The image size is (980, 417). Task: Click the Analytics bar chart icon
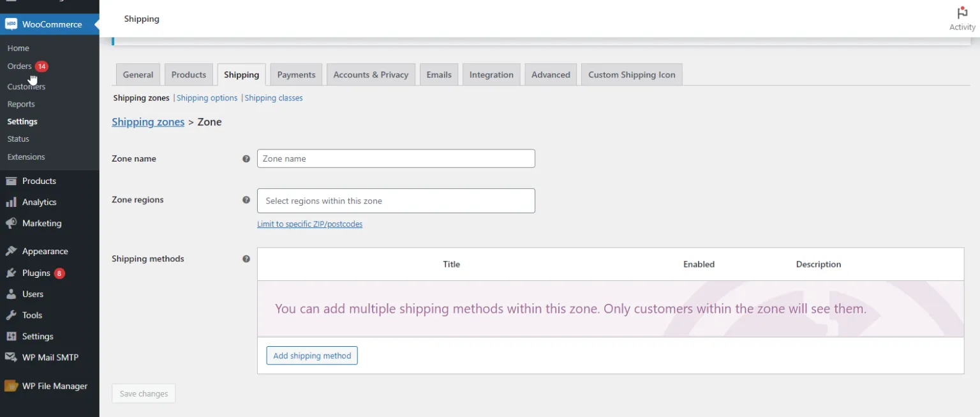click(11, 202)
